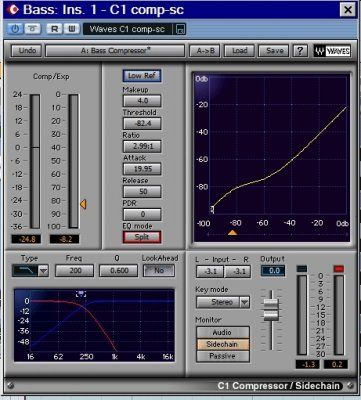Click the output fader handle
361x400 pixels.
pyautogui.click(x=271, y=310)
